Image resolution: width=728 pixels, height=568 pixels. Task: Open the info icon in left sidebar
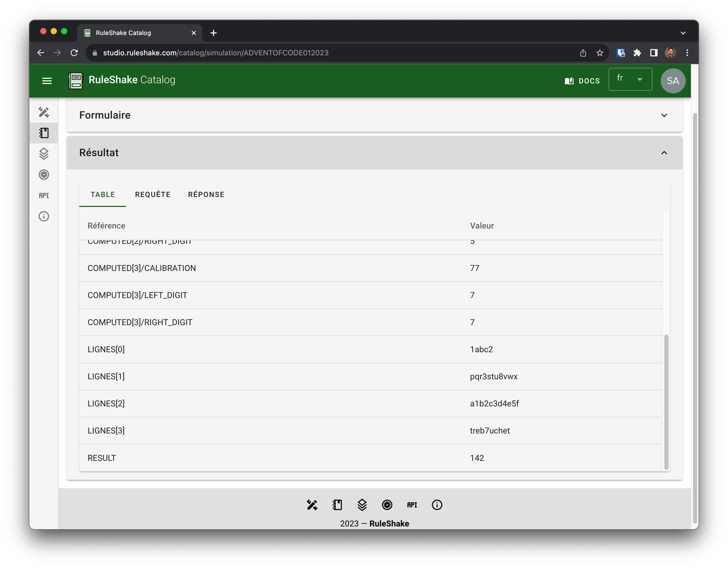click(44, 216)
